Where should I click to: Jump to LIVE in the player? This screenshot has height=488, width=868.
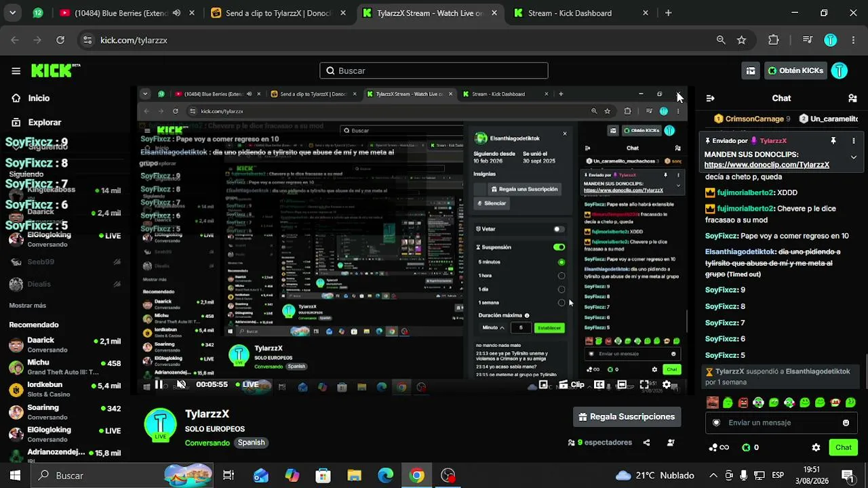pos(248,384)
